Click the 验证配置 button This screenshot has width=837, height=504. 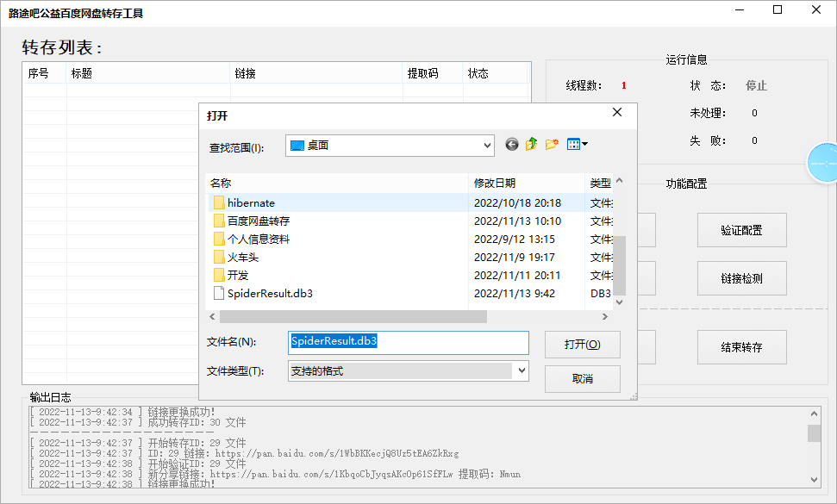[x=741, y=230]
